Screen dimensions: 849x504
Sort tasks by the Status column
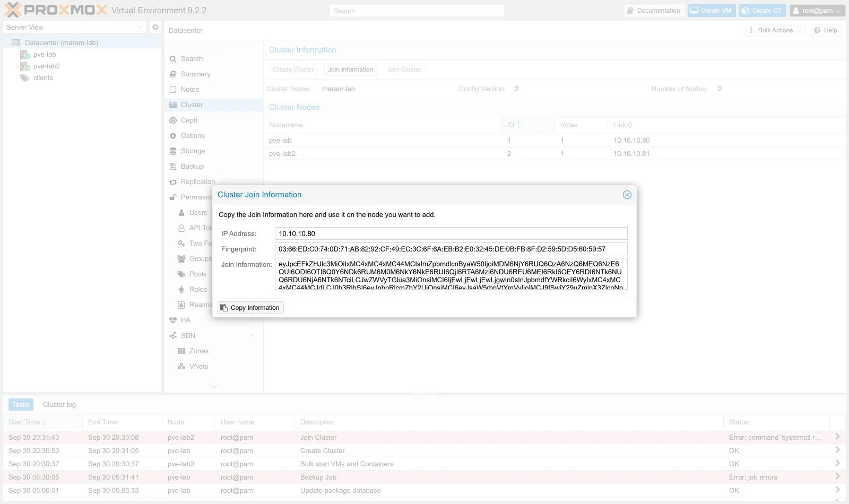point(776,422)
